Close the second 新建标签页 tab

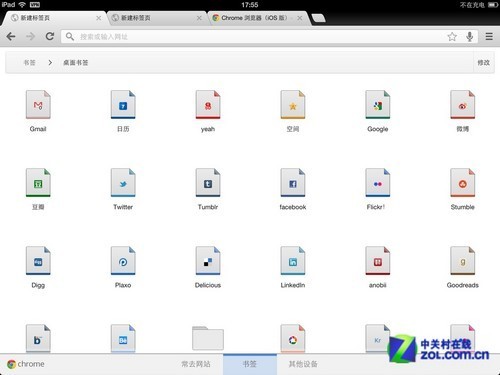[199, 18]
